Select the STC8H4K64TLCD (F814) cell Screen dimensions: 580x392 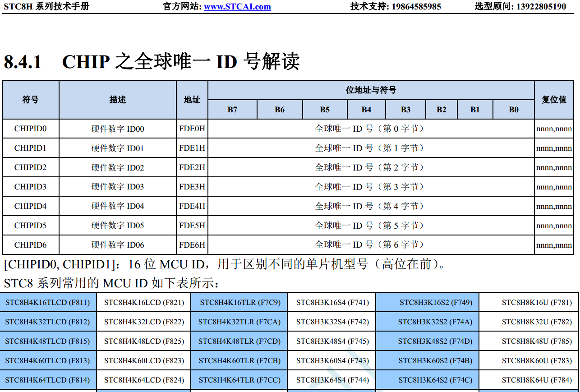point(48,380)
